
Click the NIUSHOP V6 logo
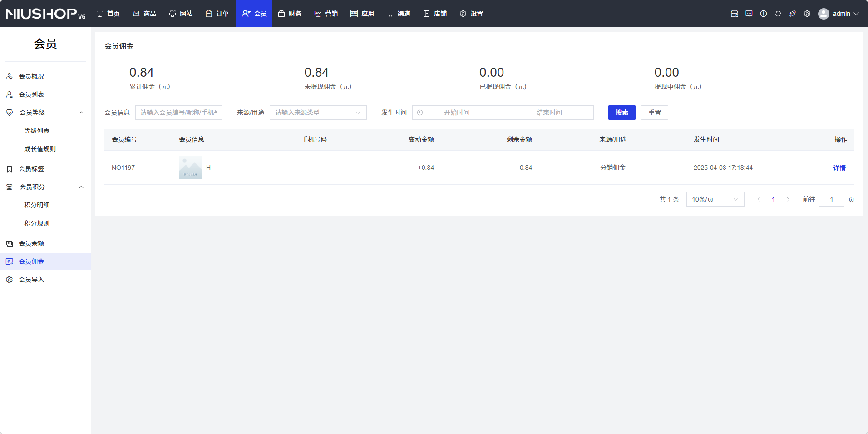point(45,14)
